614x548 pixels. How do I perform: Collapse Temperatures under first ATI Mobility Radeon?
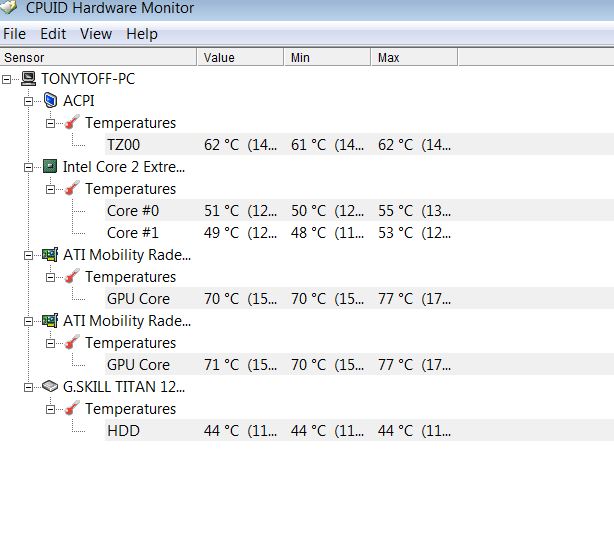pos(50,278)
